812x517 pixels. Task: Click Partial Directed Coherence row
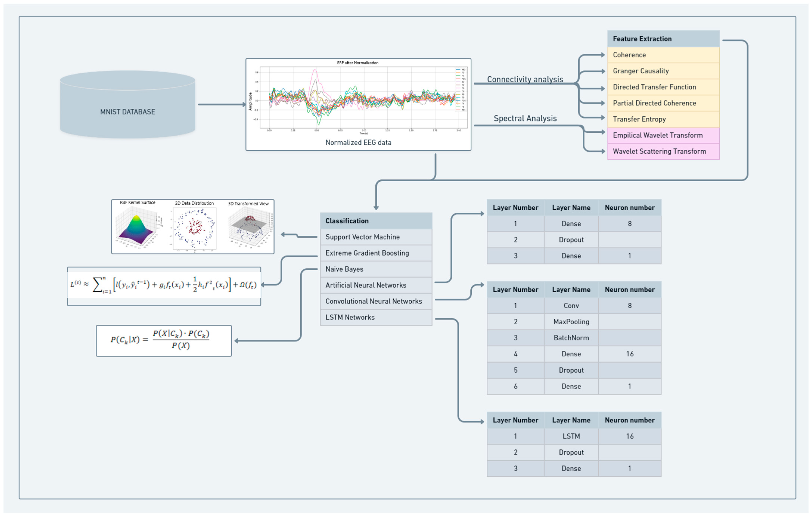point(663,103)
